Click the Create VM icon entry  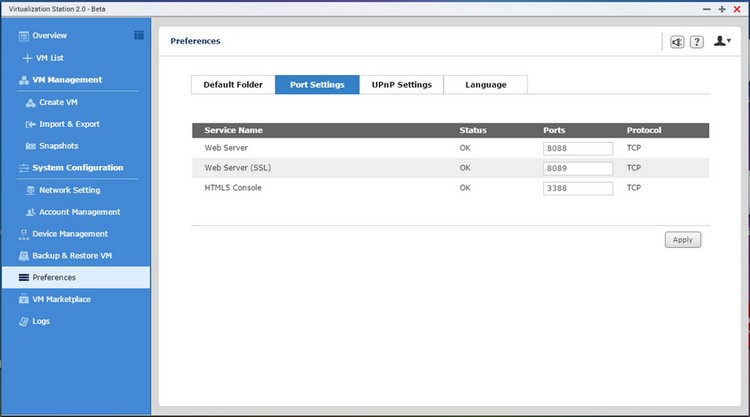point(51,102)
